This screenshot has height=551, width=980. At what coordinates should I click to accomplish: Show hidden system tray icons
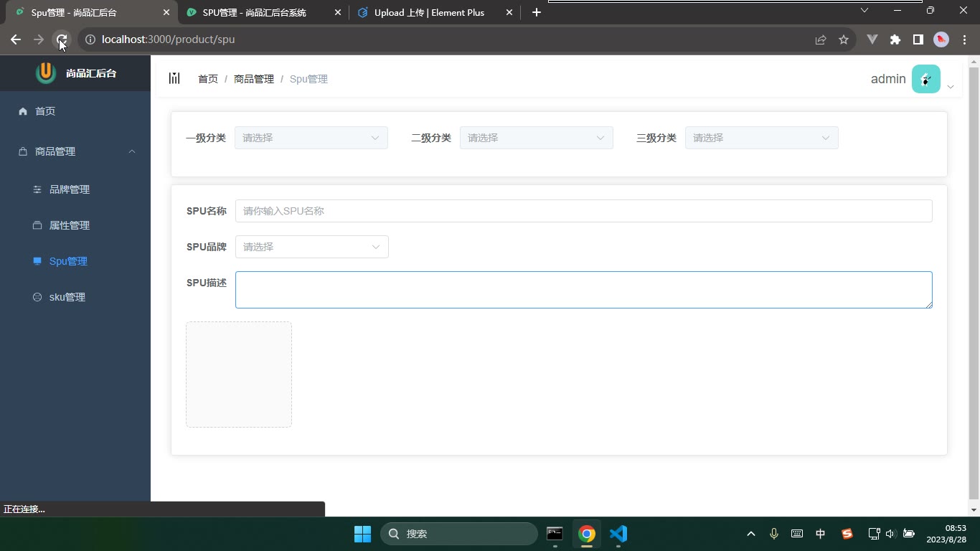751,534
